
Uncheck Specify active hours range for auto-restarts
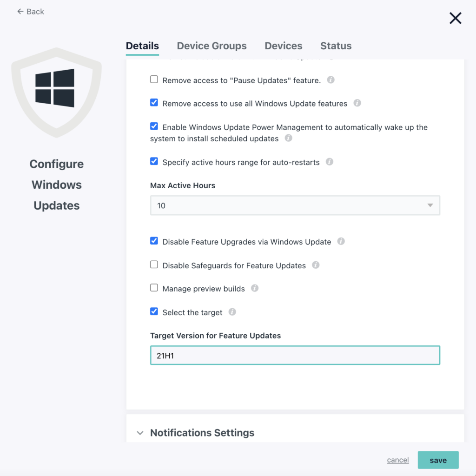tap(154, 161)
